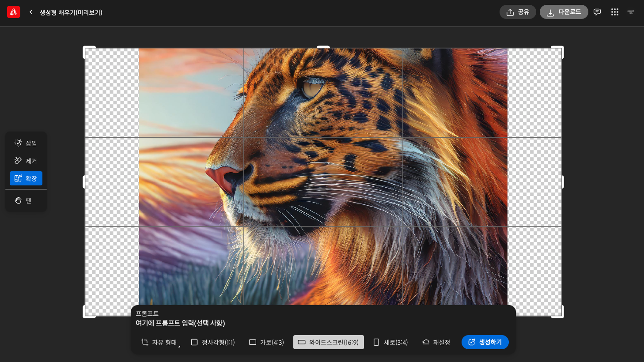Screen dimensions: 644x362
Task: Click the 재설정 reset button
Action: pos(436,342)
